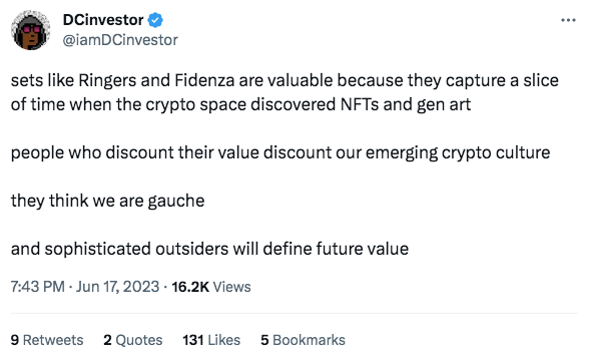Image resolution: width=590 pixels, height=360 pixels.
Task: Click the 'NFTs and gen art' text line
Action: [x=241, y=105]
